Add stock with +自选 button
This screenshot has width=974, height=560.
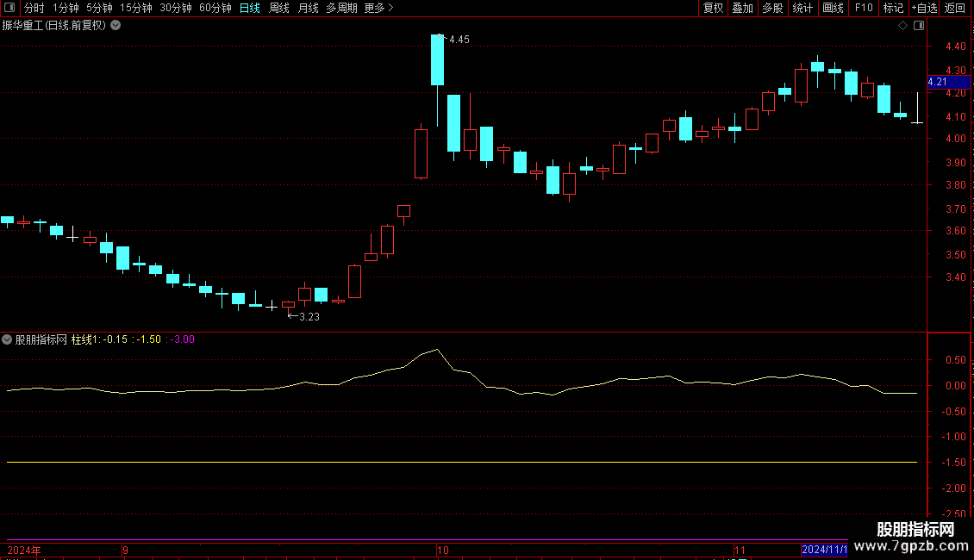[924, 8]
